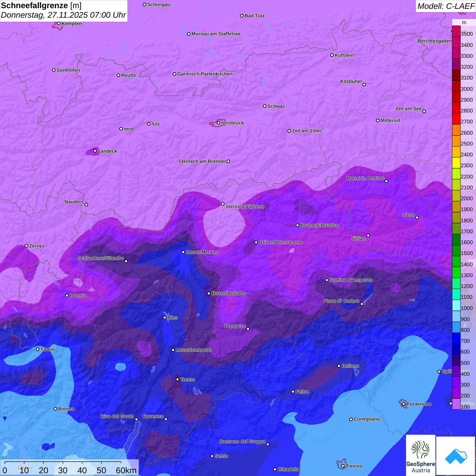Viewport: 476px width, 476px height.
Task: Click the 'Kitzbühel' label
Action: coord(351,81)
